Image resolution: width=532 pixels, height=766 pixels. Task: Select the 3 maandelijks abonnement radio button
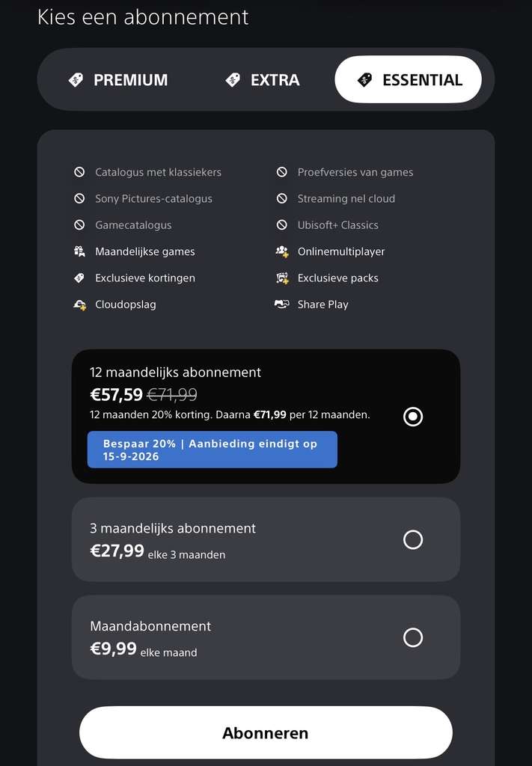click(413, 540)
